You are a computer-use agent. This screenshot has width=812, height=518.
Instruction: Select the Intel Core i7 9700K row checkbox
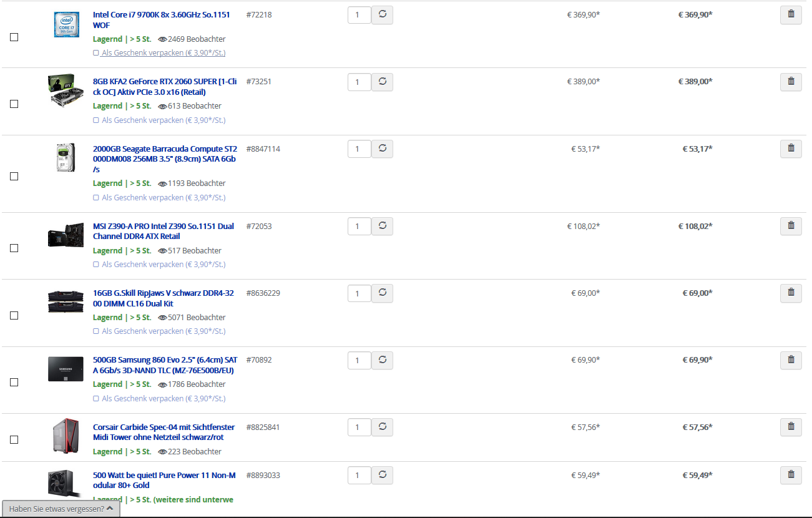pos(14,37)
